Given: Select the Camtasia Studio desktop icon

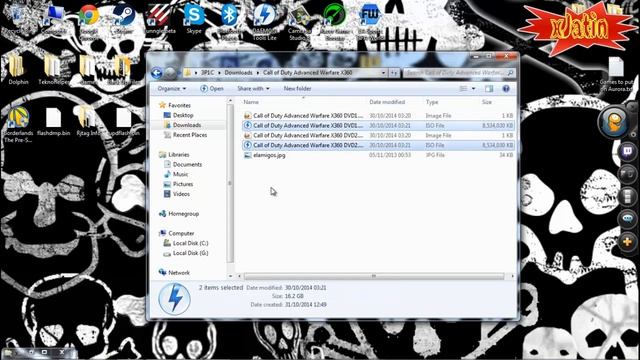Looking at the screenshot, I should tap(299, 21).
